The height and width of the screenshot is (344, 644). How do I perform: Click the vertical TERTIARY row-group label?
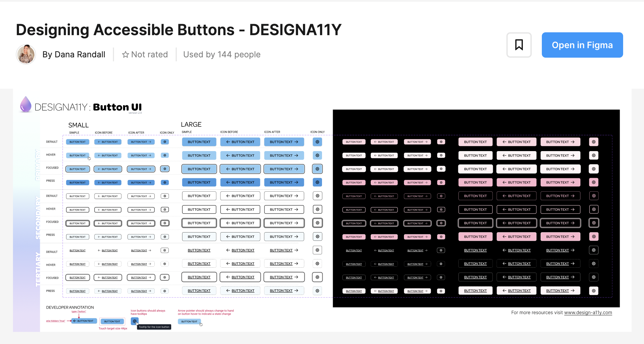(x=38, y=269)
